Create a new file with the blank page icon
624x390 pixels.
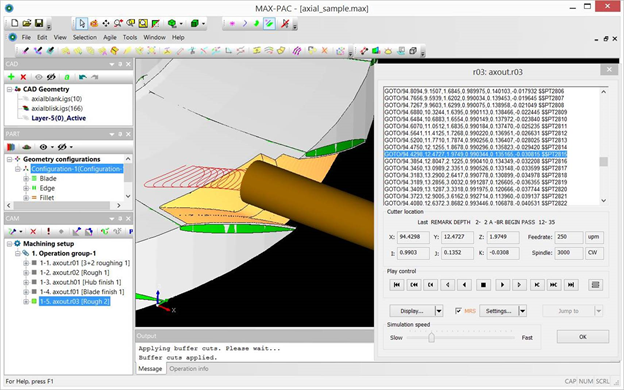pos(14,23)
